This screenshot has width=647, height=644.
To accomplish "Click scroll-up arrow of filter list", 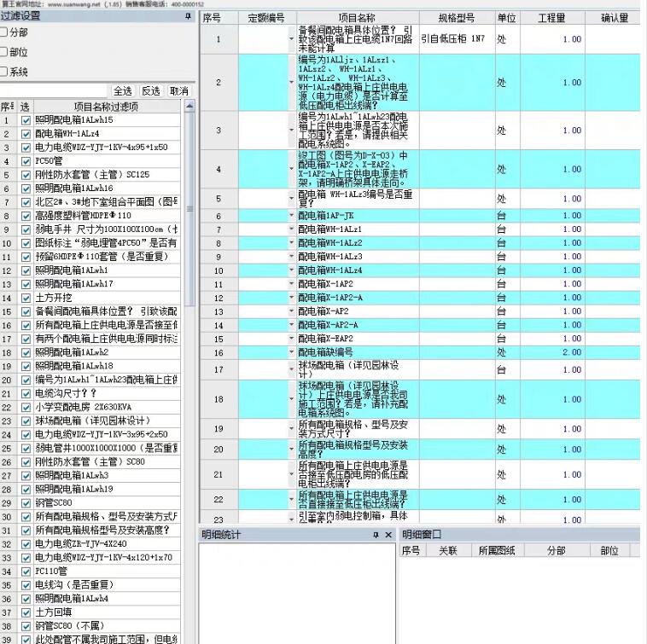I will click(x=189, y=107).
